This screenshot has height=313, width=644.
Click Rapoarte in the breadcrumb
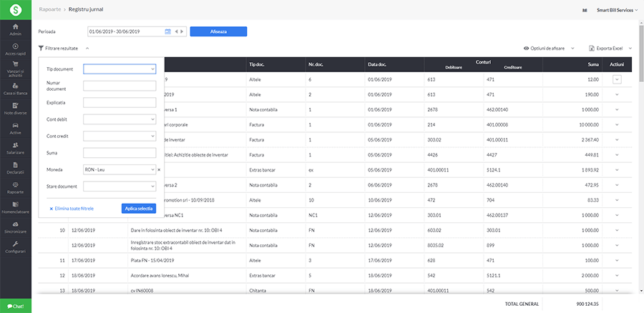point(49,10)
